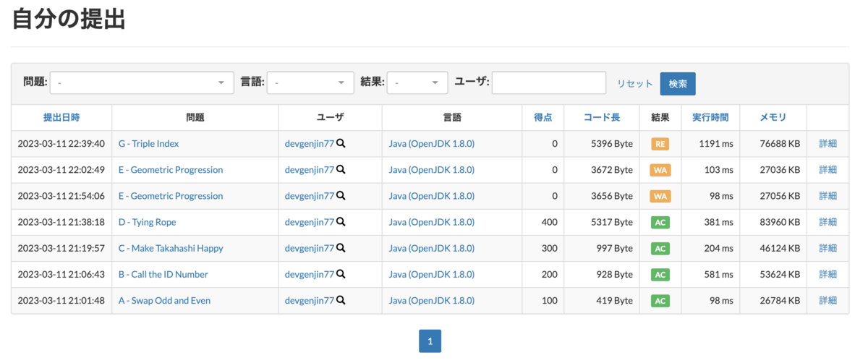Open problem G - Triple Index

click(148, 144)
